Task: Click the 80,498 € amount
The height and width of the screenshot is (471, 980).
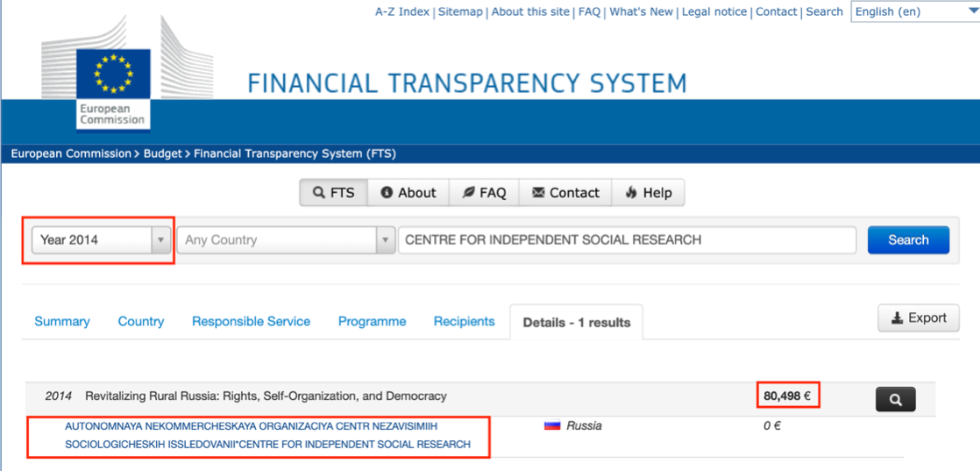Action: (787, 396)
